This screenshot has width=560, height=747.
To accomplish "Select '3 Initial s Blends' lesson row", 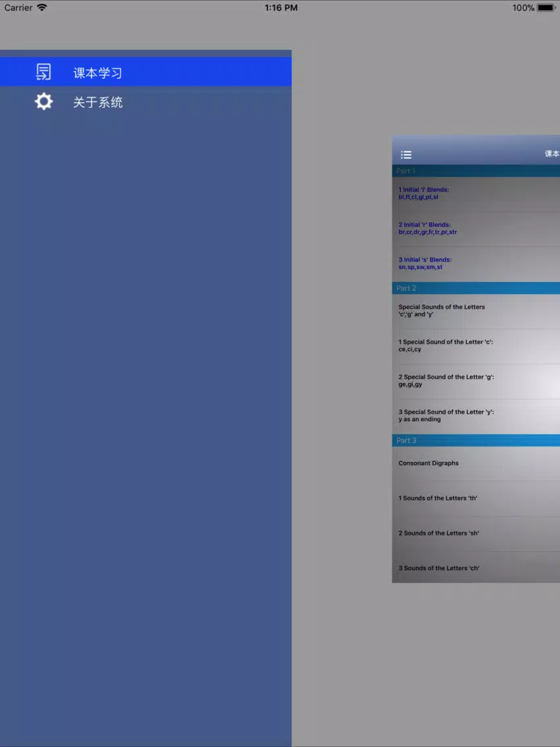I will pyautogui.click(x=476, y=264).
